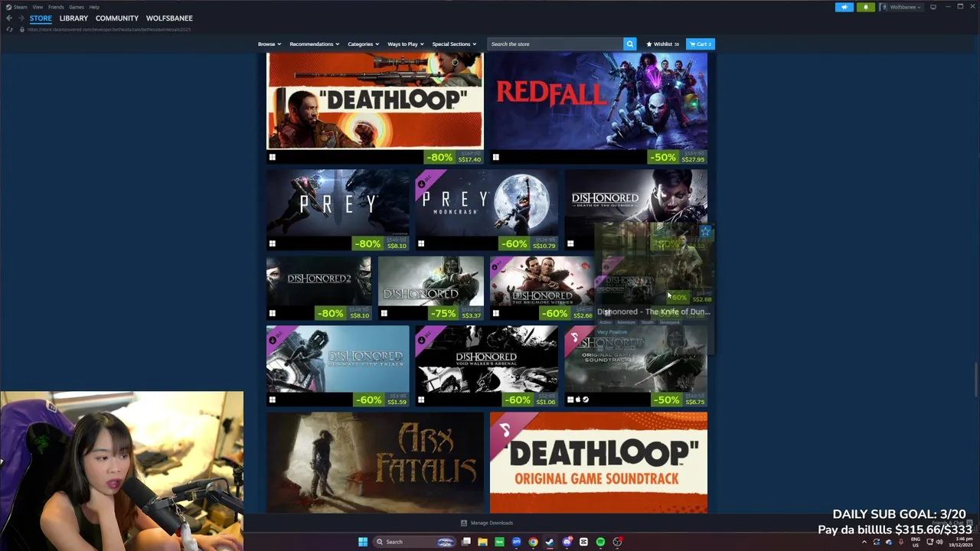This screenshot has width=980, height=551.
Task: Click the -80% price tag on Deathloop
Action: 453,157
